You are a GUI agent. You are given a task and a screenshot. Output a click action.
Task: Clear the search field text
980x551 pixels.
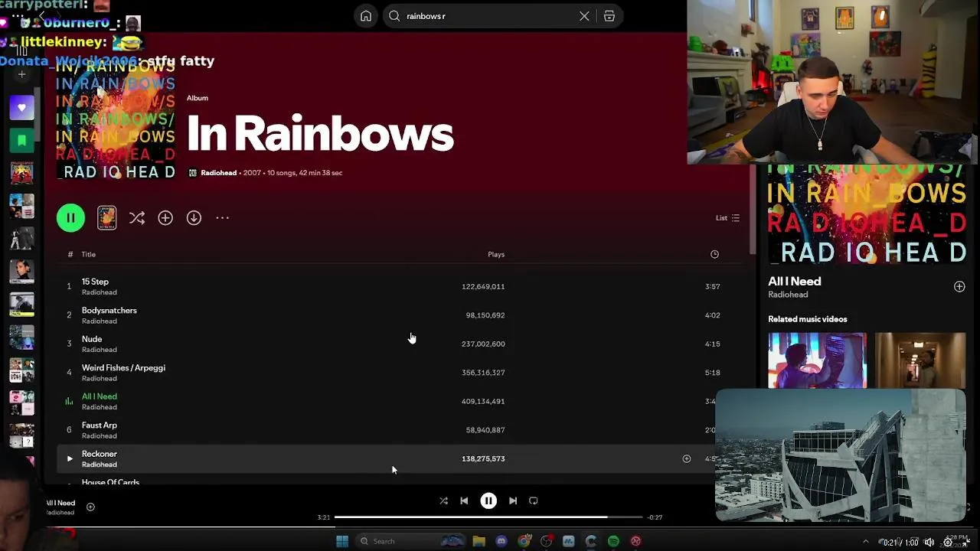tap(584, 16)
